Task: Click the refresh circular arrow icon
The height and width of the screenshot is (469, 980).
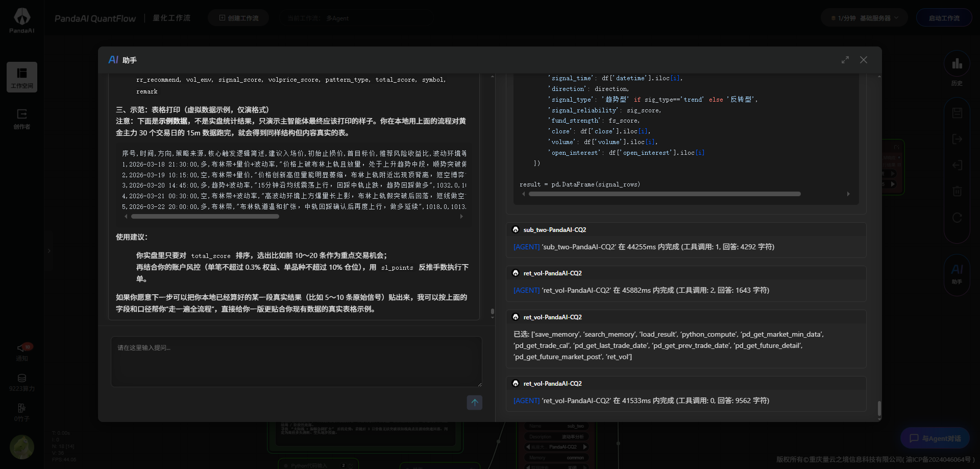Action: coord(957,218)
